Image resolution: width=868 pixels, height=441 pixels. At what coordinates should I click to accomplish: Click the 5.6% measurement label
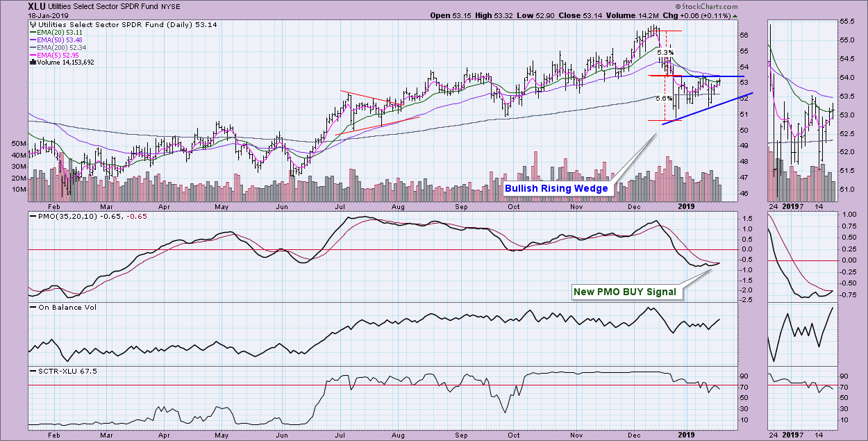pos(664,98)
